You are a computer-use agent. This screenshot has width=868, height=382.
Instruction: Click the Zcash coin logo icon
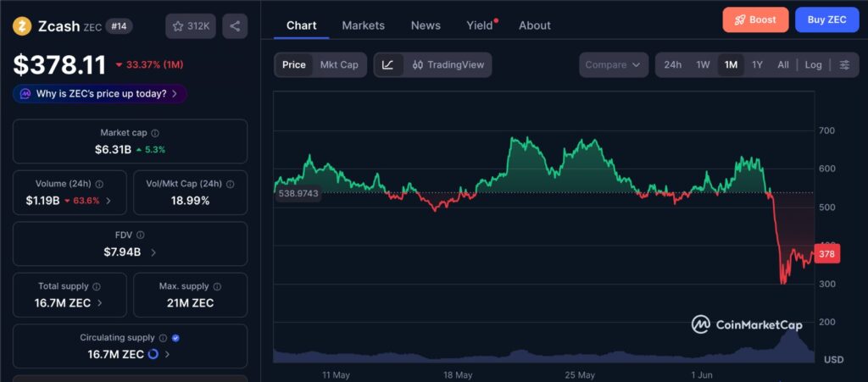point(22,26)
